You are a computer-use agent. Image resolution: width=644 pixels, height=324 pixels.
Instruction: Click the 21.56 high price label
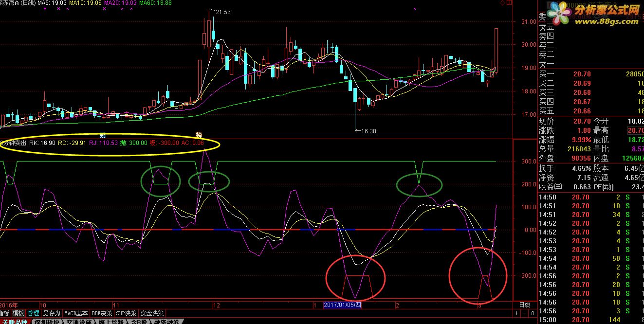(x=223, y=12)
